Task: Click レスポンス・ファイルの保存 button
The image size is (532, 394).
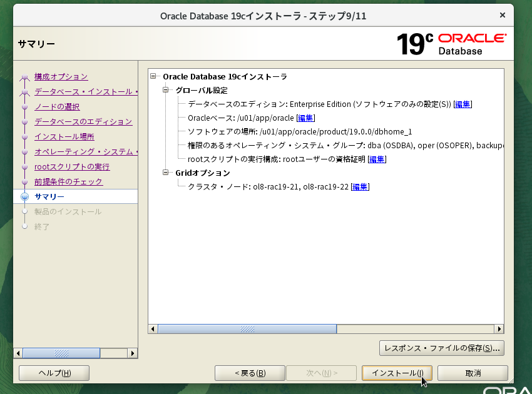Action: coord(442,348)
